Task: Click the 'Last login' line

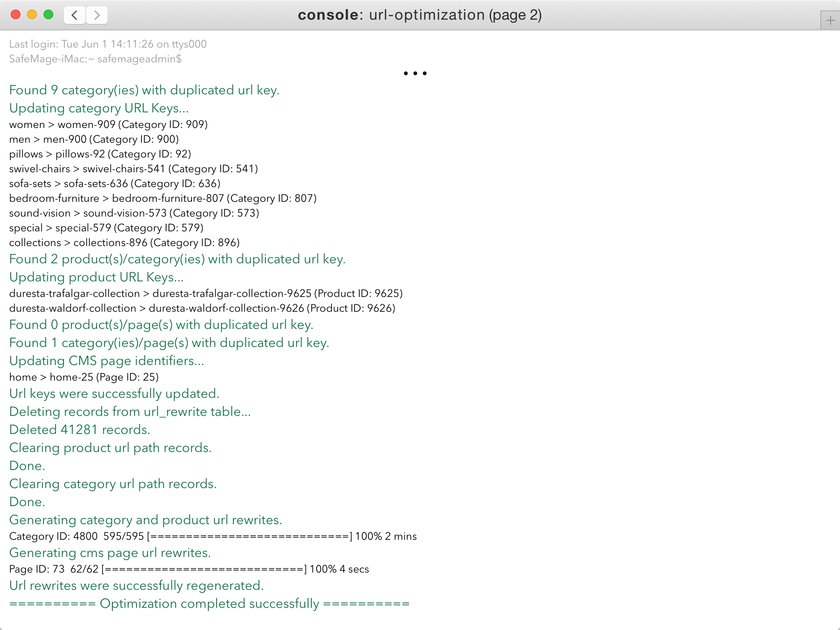Action: 108,44
